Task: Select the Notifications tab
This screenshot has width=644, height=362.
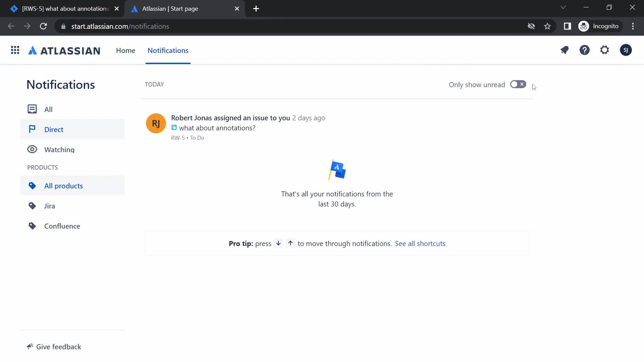Action: coord(168,50)
